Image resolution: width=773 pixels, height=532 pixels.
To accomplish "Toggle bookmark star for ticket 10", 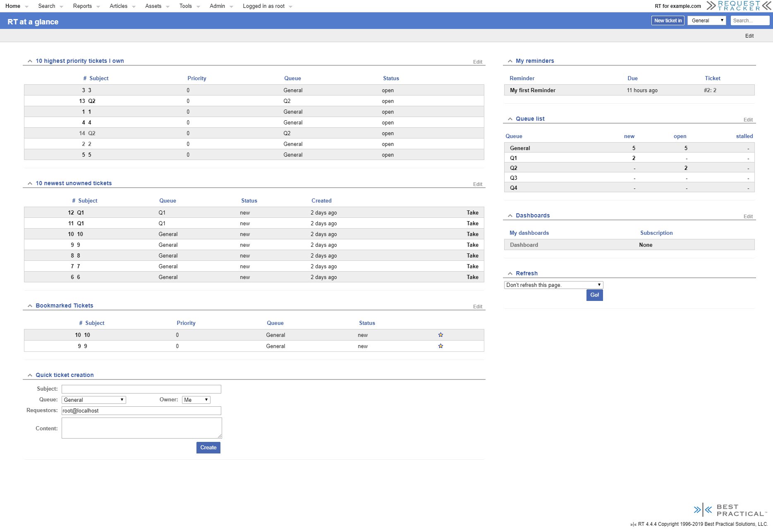I will click(x=440, y=335).
